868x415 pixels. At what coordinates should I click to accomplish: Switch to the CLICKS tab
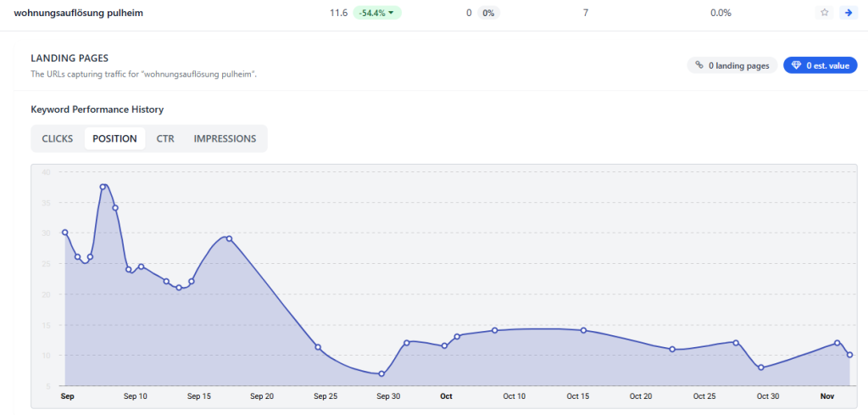tap(58, 138)
